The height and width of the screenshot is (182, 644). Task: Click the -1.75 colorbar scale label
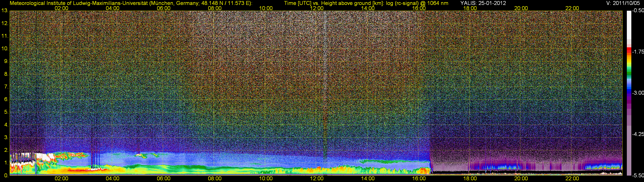[638, 52]
